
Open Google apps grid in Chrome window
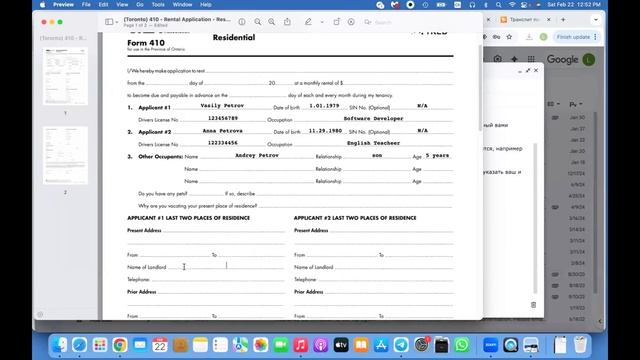(x=531, y=59)
